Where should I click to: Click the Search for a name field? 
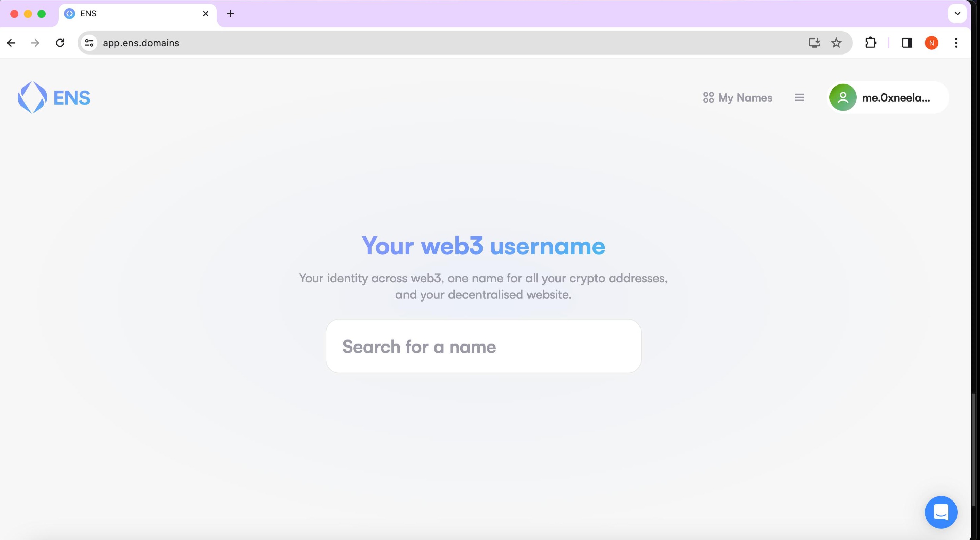click(x=483, y=346)
